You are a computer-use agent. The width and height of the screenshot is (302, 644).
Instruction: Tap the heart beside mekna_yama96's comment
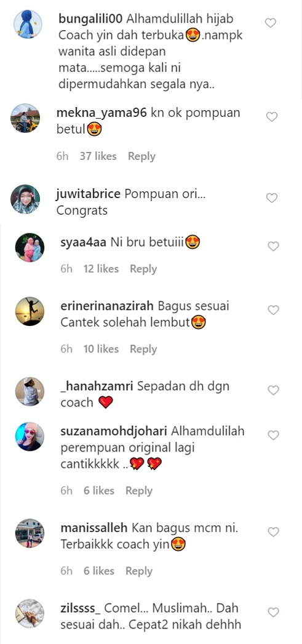coord(272,117)
